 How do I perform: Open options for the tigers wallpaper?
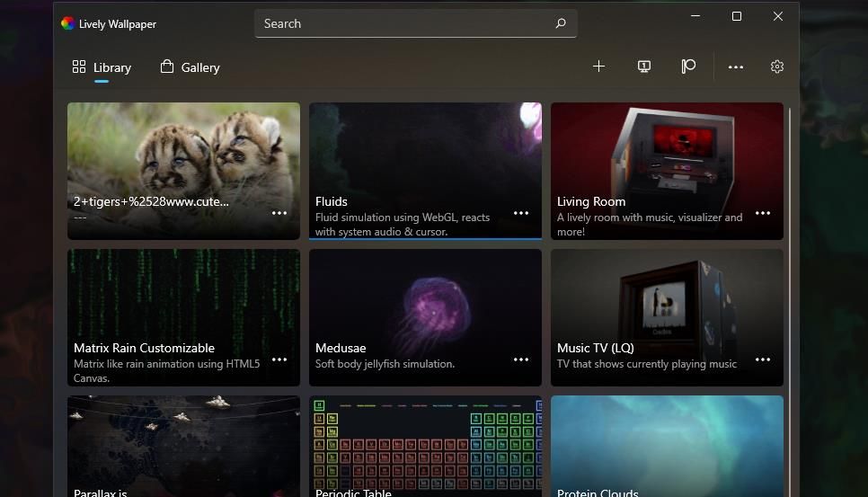click(x=279, y=213)
